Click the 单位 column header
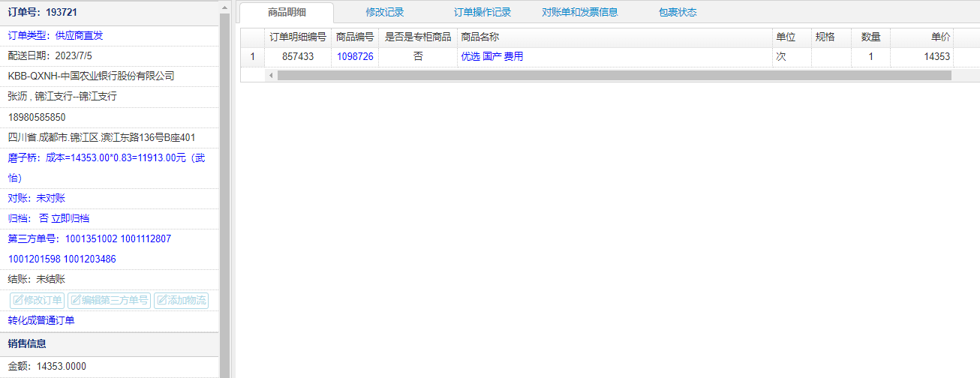980x378 pixels. (792, 37)
